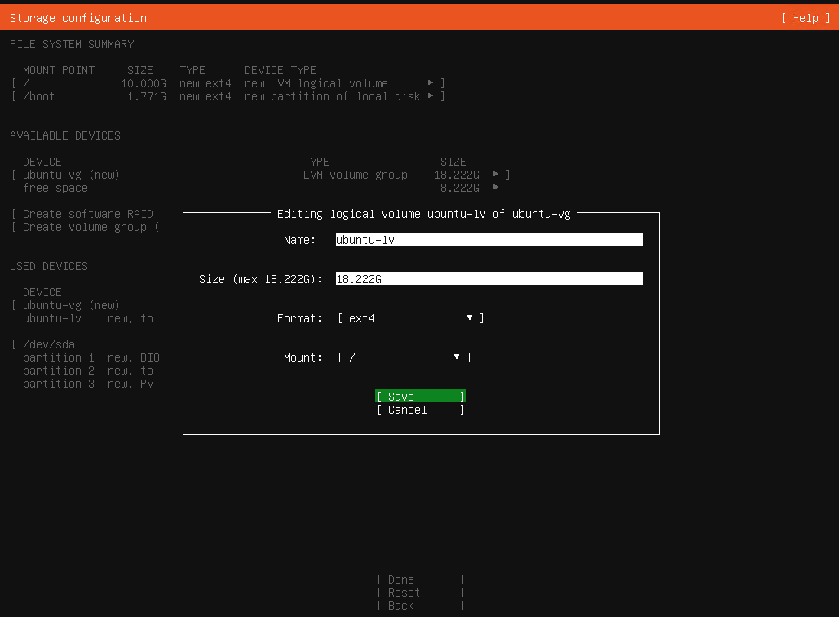Click the Back button at bottom
840x617 pixels.
[421, 606]
